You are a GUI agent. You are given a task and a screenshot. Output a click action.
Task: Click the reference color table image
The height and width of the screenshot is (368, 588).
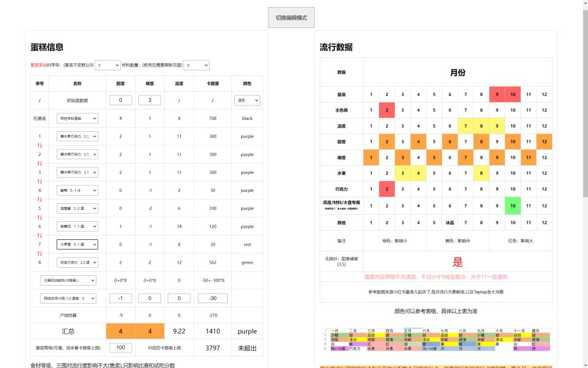click(x=436, y=340)
